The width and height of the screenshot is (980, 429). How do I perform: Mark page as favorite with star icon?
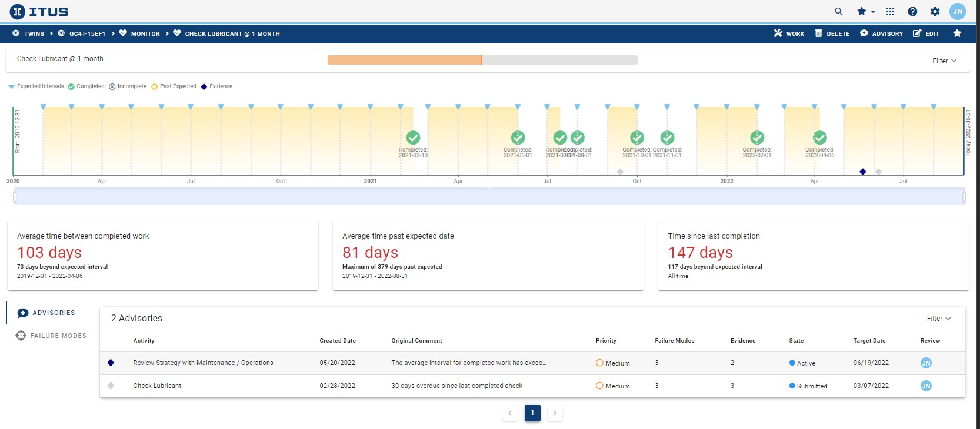(957, 33)
